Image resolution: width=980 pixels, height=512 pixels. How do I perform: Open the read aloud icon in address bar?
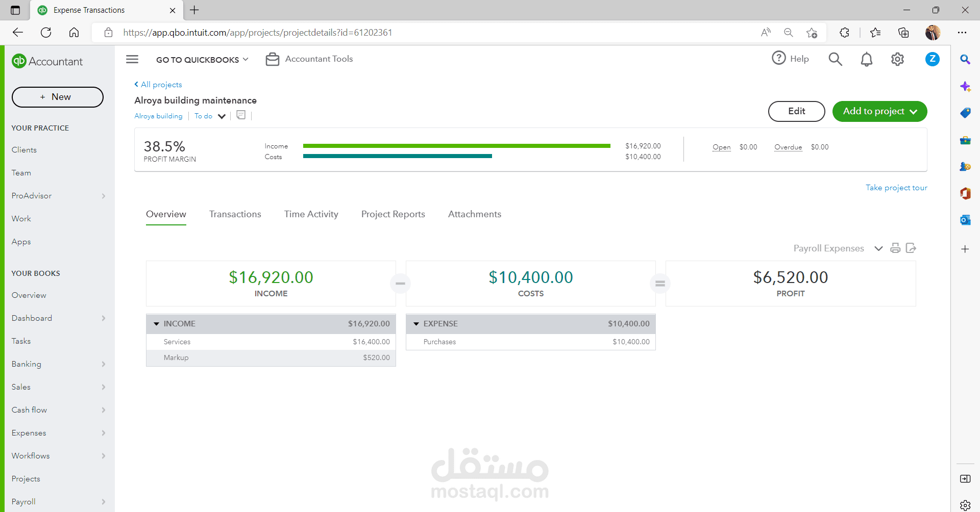[x=766, y=33]
